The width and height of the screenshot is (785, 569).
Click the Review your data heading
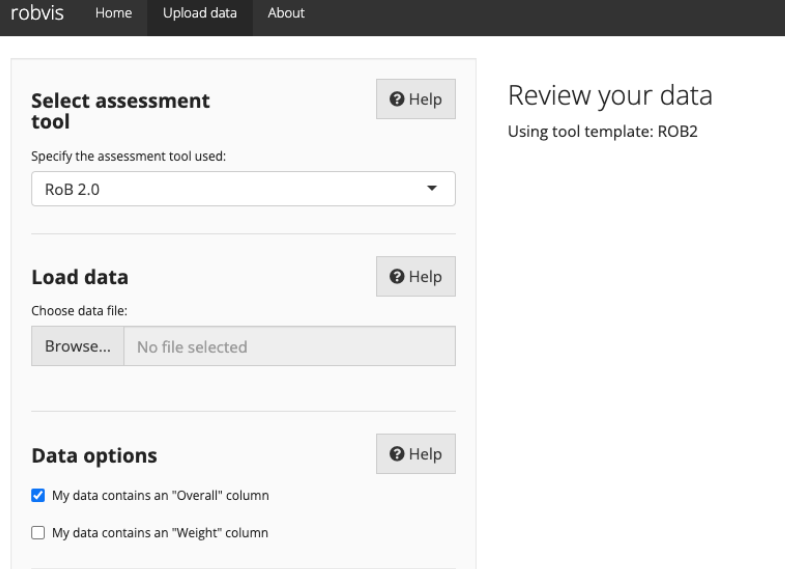610,95
